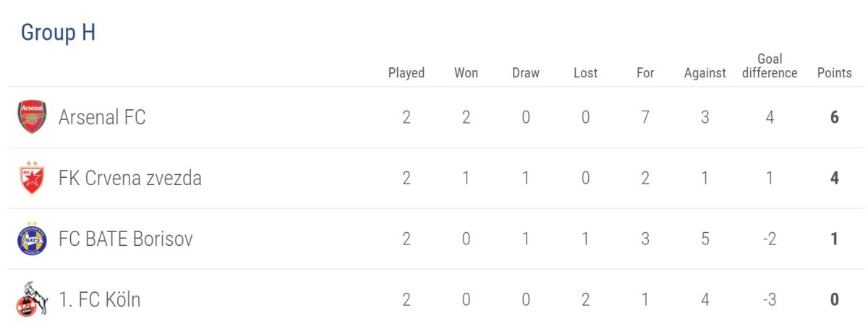Click Arsenal's points total of 6
The height and width of the screenshot is (329, 868).
tap(835, 117)
